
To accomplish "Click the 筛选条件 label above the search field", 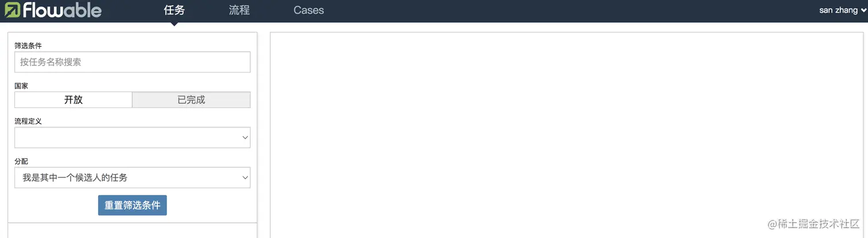I will point(28,45).
